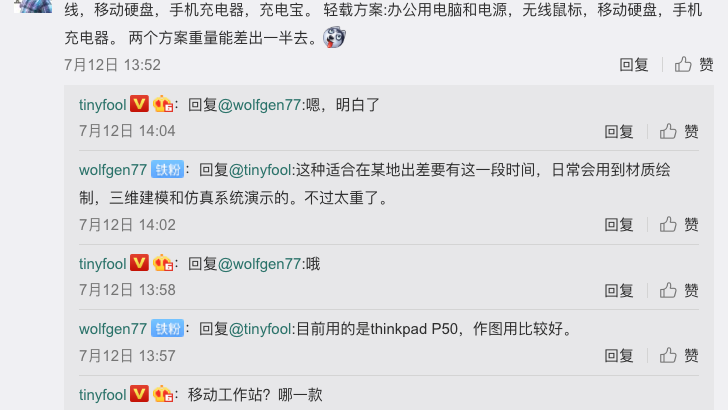Click 回复 under the 14:04 reply

click(x=619, y=131)
